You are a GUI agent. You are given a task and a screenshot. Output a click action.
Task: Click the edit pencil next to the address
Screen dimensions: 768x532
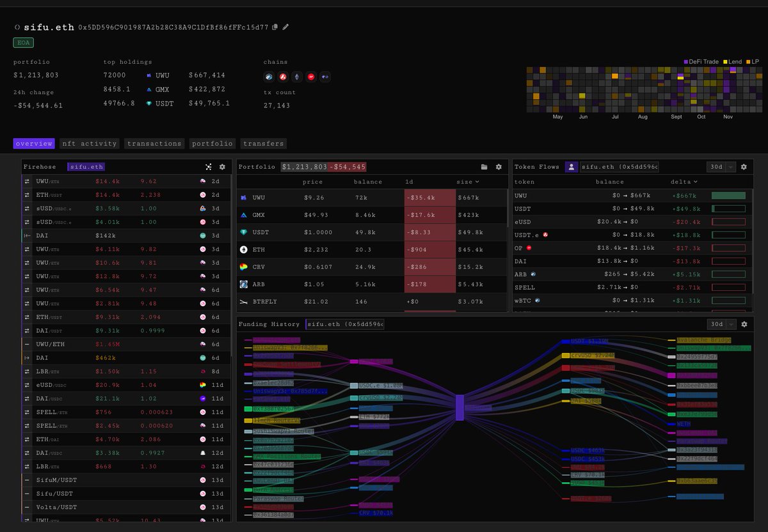tap(285, 27)
